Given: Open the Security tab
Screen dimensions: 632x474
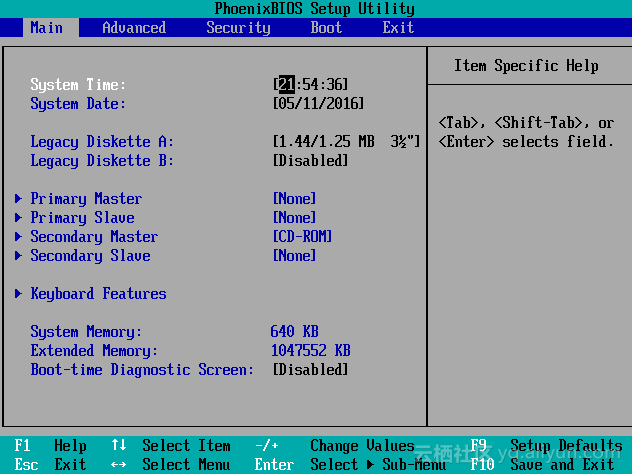Looking at the screenshot, I should click(238, 27).
